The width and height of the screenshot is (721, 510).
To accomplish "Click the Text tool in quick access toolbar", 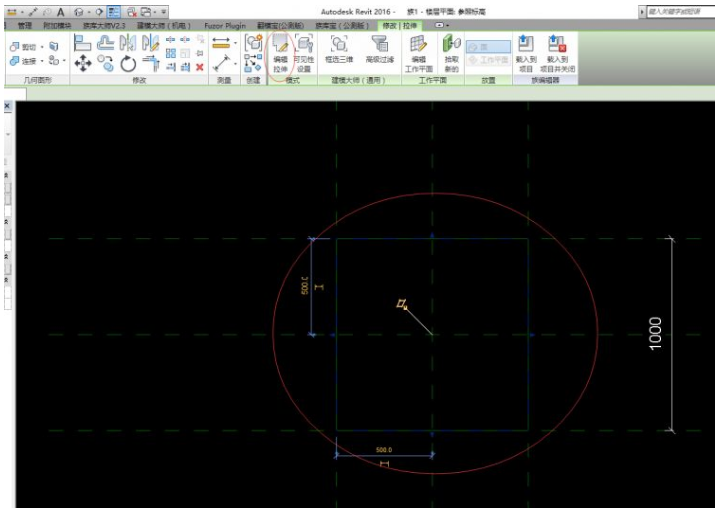I will coord(60,11).
